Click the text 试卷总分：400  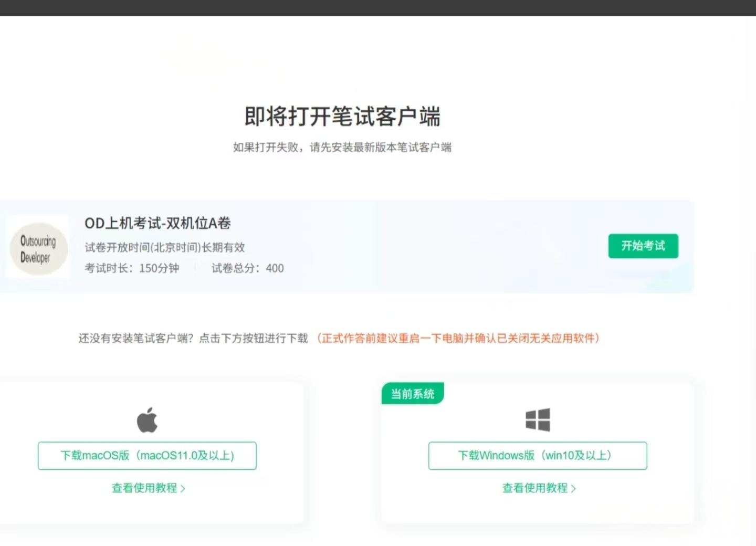[247, 268]
